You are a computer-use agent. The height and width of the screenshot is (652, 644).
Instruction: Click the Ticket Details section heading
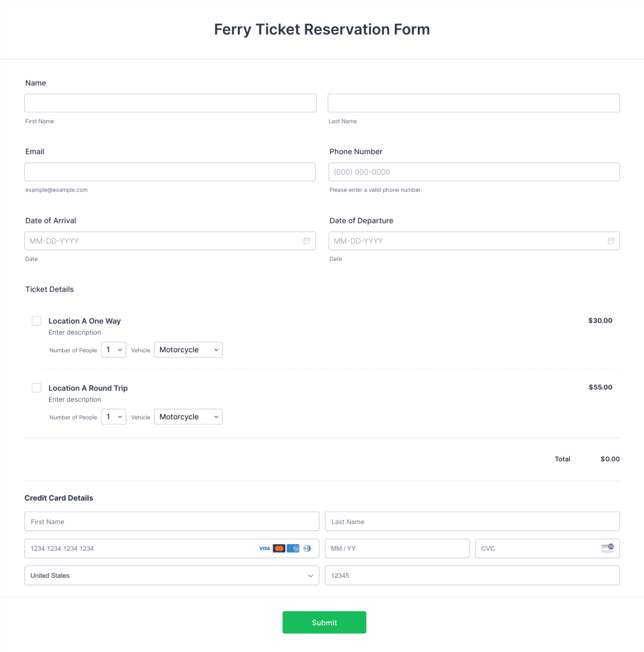pos(49,289)
